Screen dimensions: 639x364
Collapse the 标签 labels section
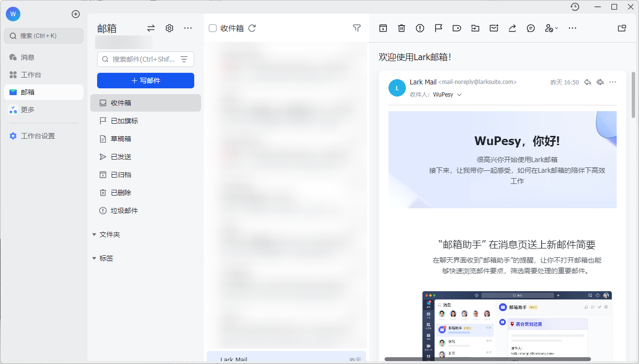click(x=94, y=258)
